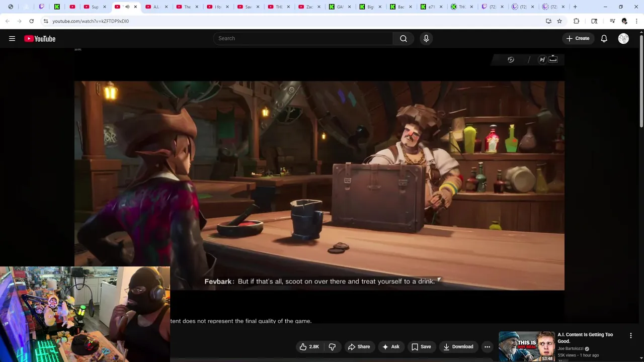Image resolution: width=644 pixels, height=362 pixels.
Task: Dislike the video with thumbs down
Action: point(332,347)
